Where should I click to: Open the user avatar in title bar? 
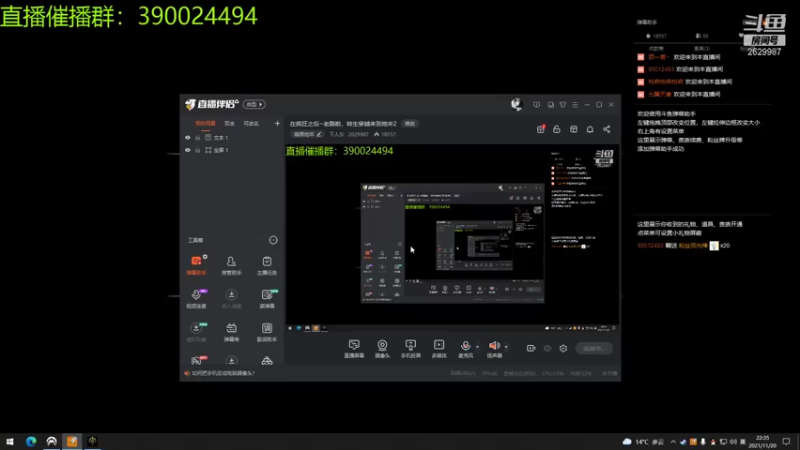(516, 104)
